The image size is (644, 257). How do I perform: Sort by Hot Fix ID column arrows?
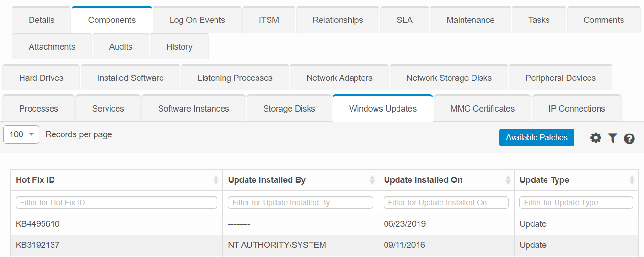(215, 180)
